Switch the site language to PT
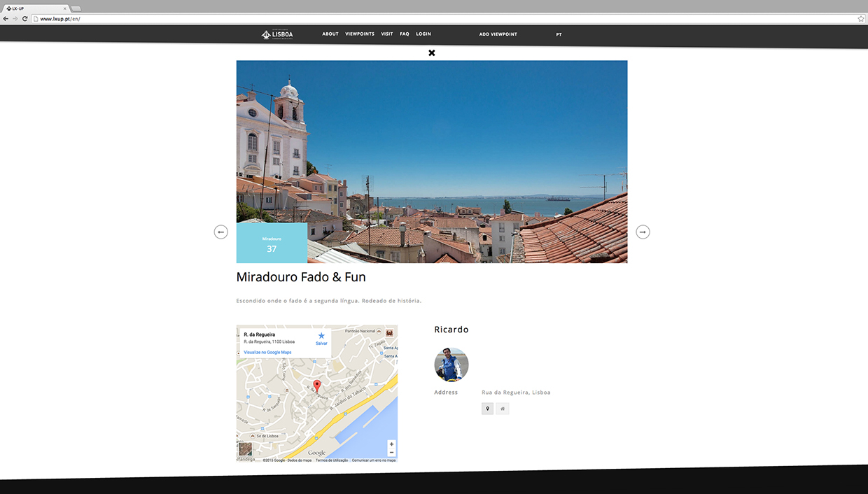The width and height of the screenshot is (868, 494). 559,34
